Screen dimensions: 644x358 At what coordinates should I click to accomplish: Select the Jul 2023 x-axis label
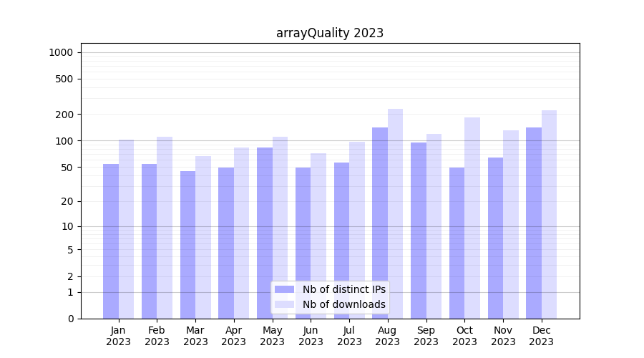pyautogui.click(x=349, y=336)
